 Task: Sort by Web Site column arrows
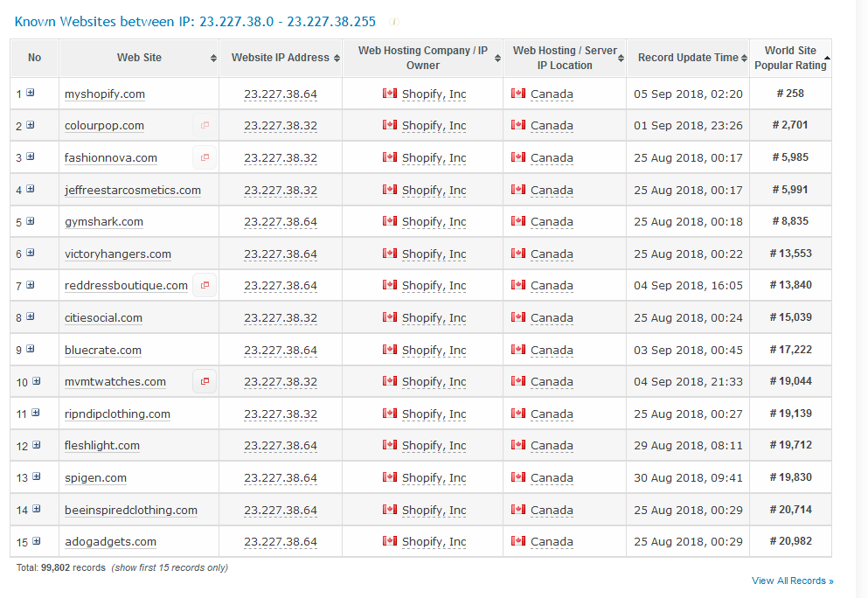213,58
